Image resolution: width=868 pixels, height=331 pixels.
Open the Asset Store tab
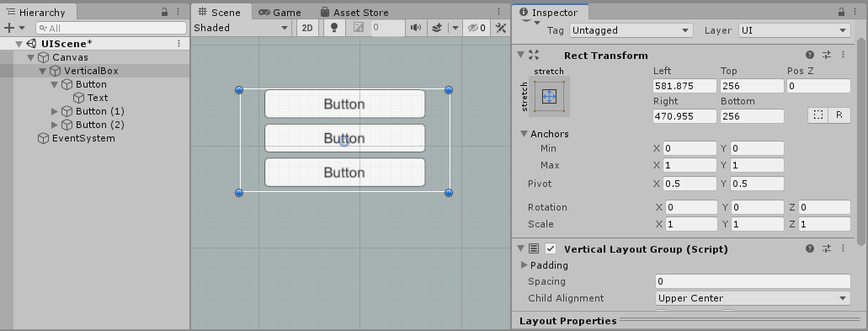click(x=354, y=12)
